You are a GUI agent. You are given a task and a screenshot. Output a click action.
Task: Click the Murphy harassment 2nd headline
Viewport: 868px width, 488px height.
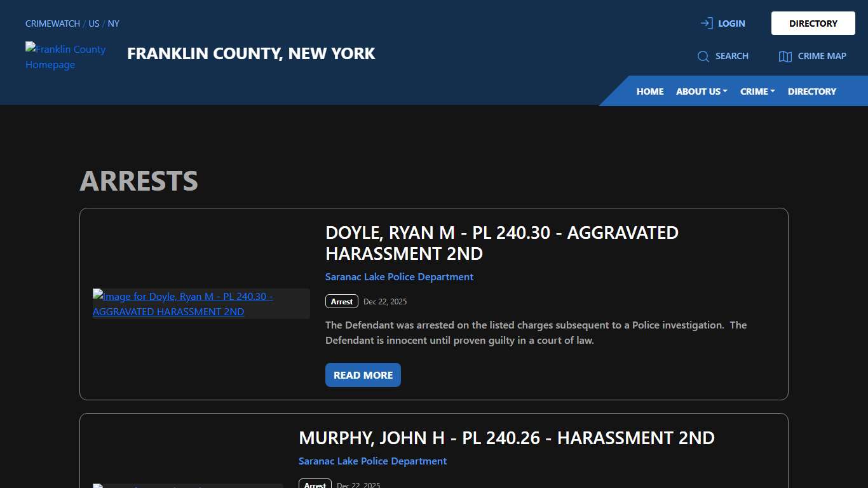[506, 438]
